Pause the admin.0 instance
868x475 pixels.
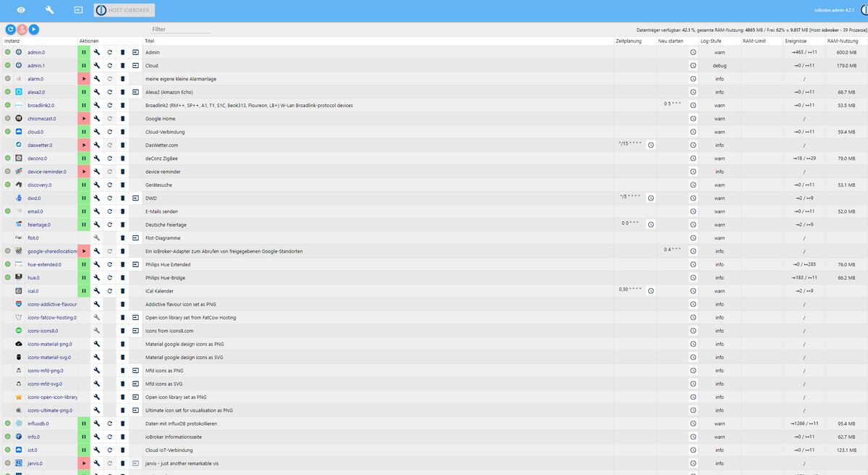coord(83,52)
